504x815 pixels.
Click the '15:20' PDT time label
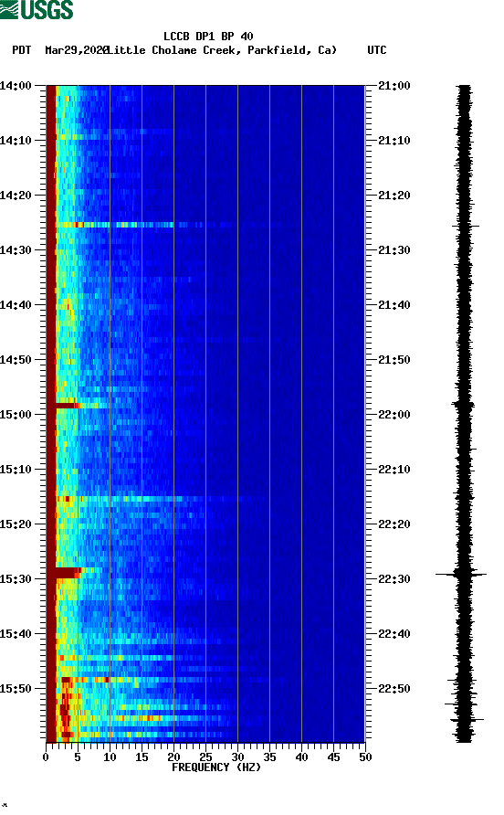tap(16, 524)
